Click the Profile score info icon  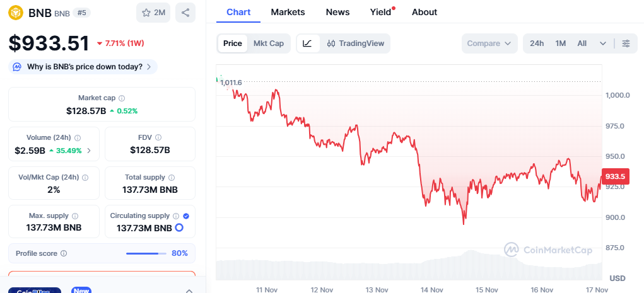[64, 253]
